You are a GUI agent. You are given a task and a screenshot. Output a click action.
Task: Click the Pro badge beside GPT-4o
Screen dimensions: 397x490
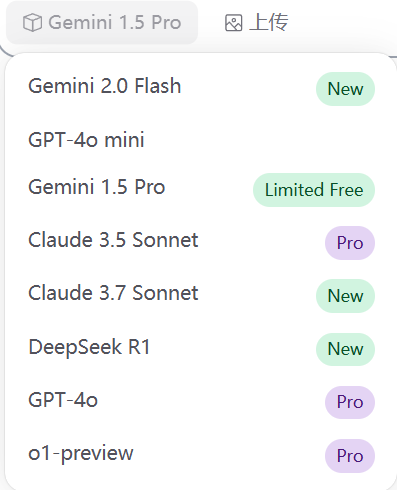click(x=350, y=402)
